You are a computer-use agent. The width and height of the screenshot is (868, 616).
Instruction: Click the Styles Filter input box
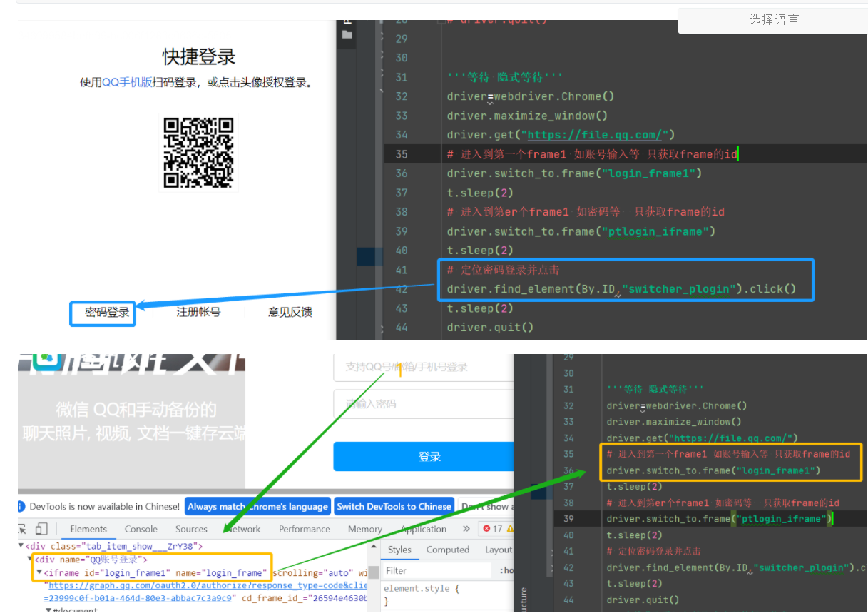pyautogui.click(x=436, y=571)
